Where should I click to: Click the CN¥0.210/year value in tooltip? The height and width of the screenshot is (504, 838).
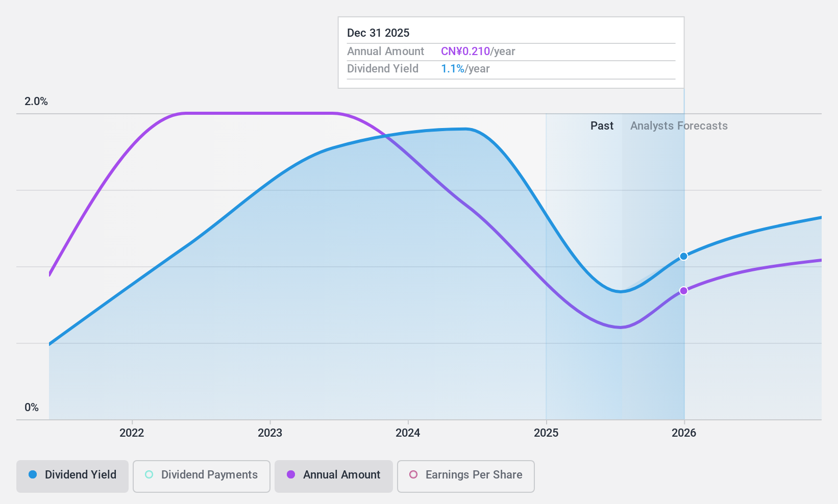coord(478,52)
